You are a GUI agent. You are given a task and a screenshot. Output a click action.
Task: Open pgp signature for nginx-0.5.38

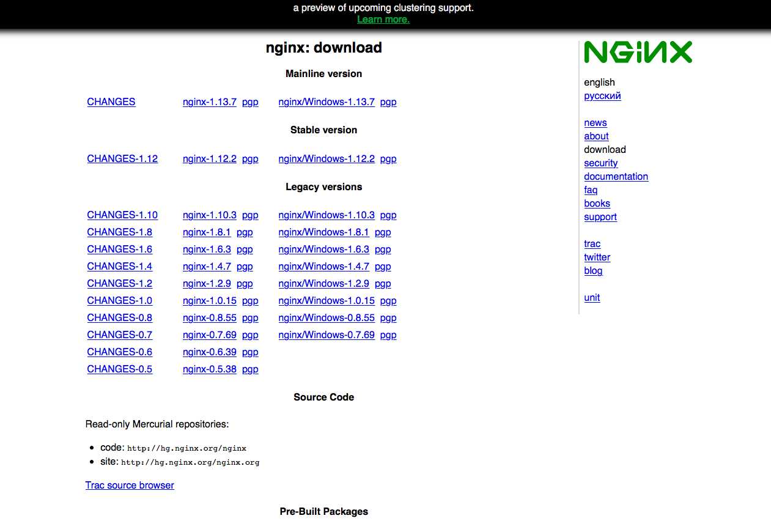click(x=250, y=369)
